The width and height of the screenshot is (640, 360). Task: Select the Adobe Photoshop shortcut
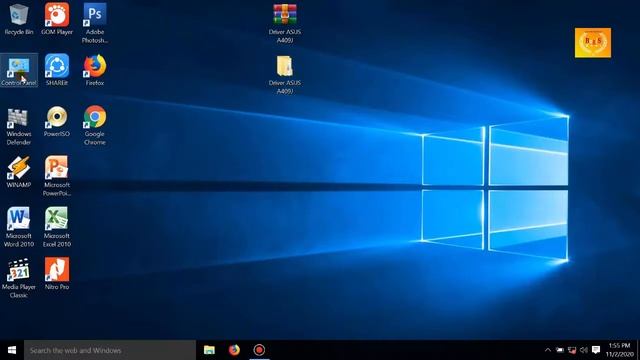coord(95,23)
